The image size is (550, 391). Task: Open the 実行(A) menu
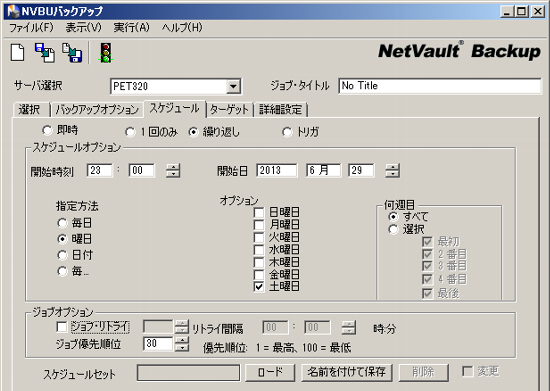[x=131, y=27]
